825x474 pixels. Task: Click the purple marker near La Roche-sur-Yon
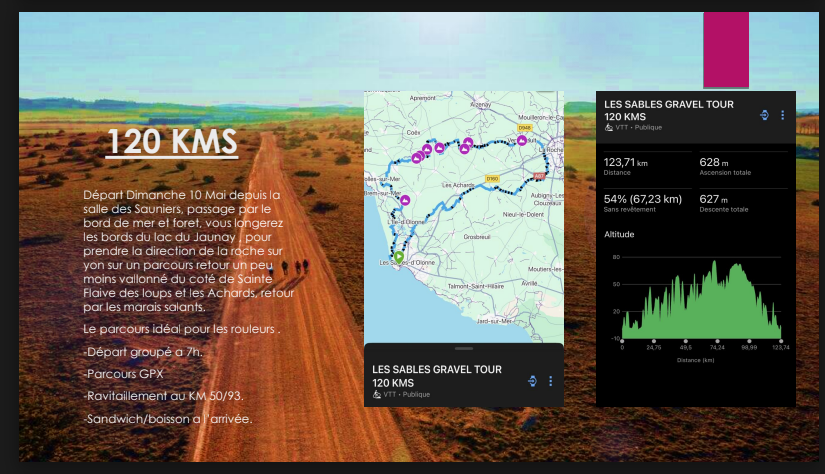point(522,141)
